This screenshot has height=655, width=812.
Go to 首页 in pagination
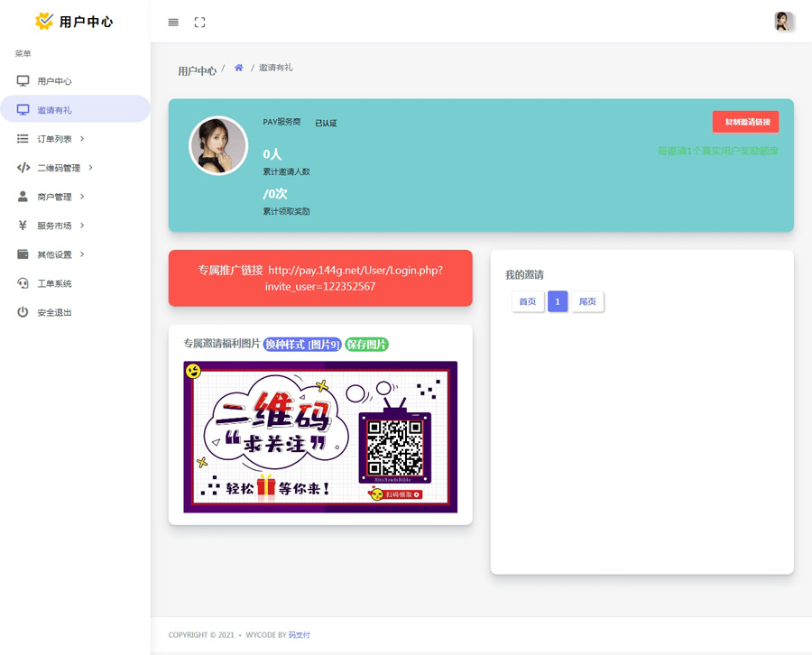[528, 301]
